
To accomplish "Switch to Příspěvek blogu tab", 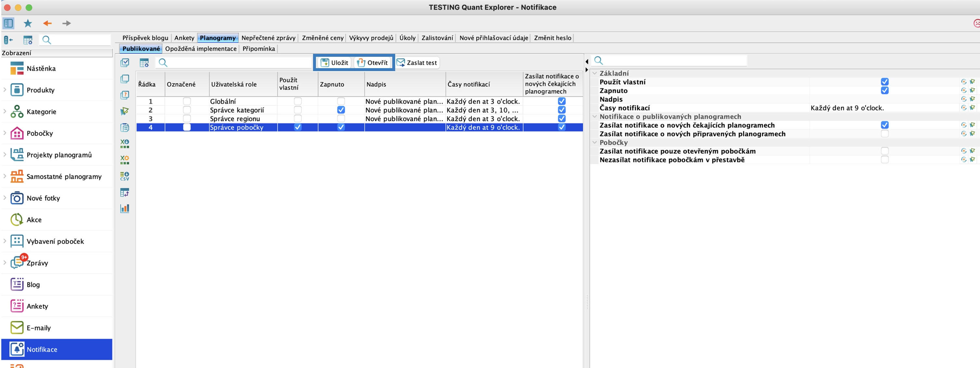I will point(145,38).
